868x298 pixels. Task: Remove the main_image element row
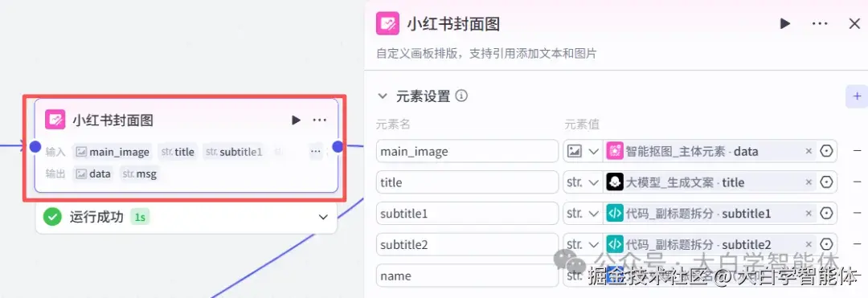click(x=857, y=151)
